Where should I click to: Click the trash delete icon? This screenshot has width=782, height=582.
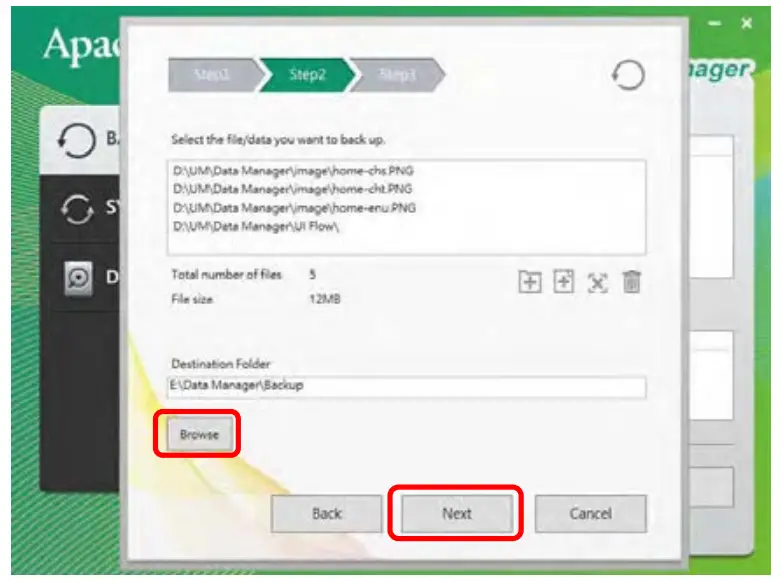click(631, 282)
